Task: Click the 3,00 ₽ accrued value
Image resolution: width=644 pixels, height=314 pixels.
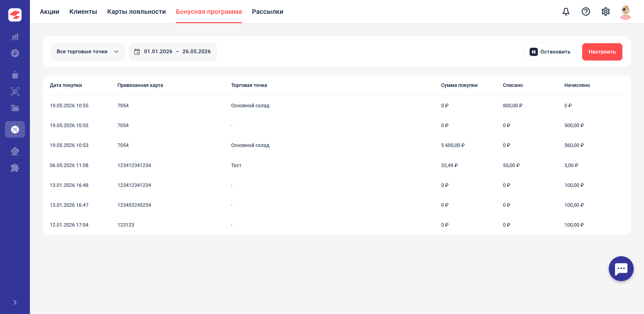Action: click(x=571, y=165)
